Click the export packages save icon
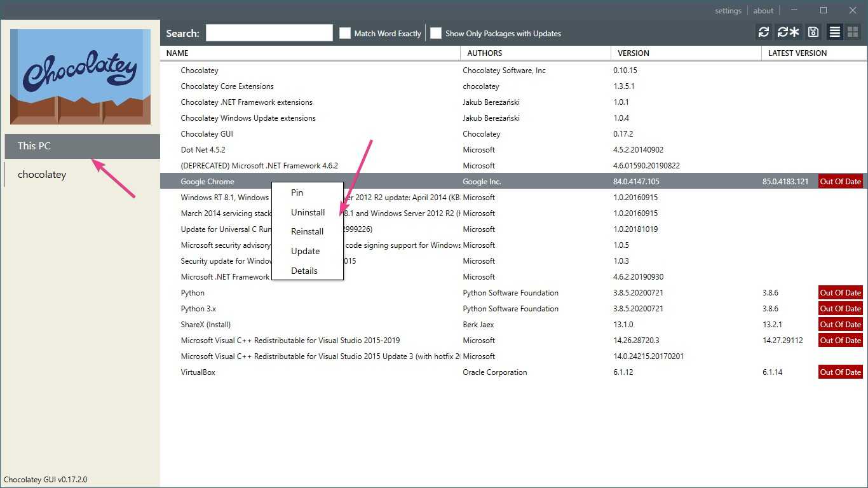This screenshot has width=868, height=488. click(813, 32)
